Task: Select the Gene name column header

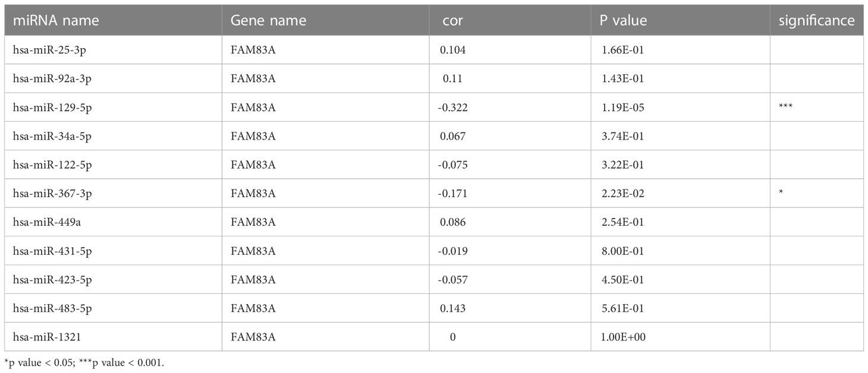Action: click(268, 21)
